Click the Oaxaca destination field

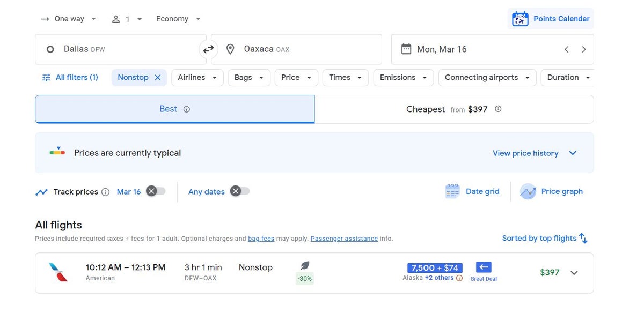pos(296,49)
